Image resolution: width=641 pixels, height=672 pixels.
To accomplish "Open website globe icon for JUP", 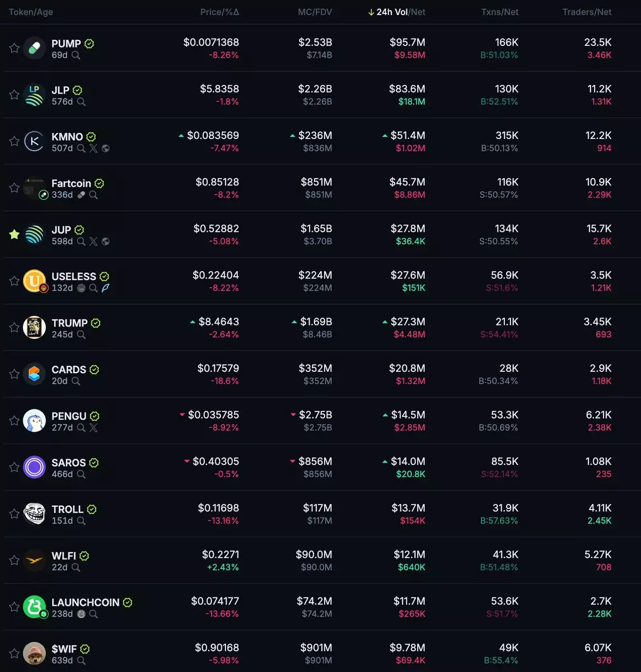I will click(106, 241).
